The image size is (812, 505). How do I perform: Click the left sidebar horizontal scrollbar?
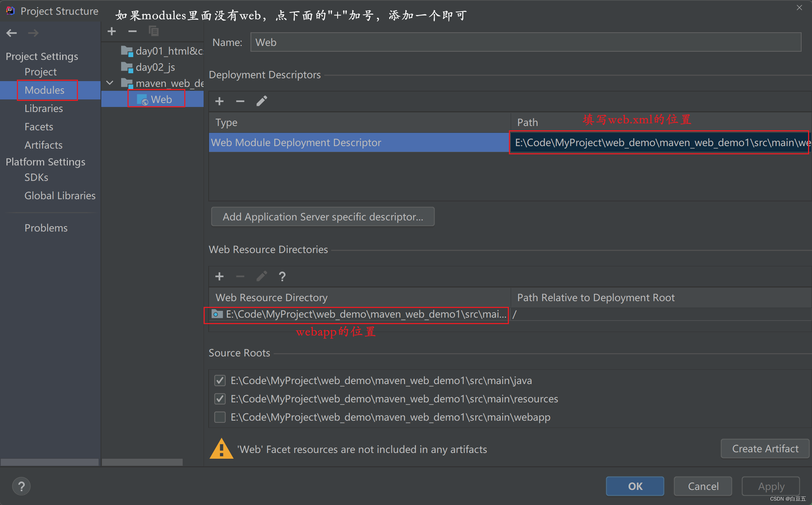pos(50,462)
